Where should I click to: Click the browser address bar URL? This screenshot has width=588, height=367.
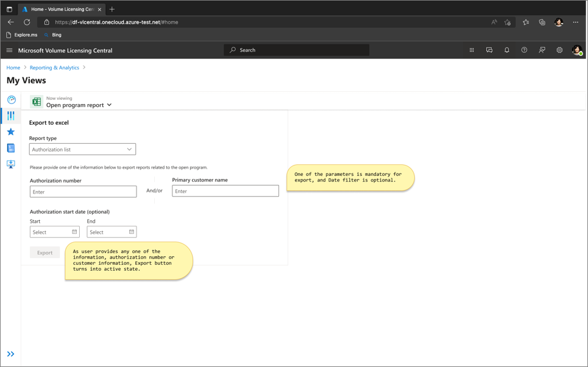(116, 22)
